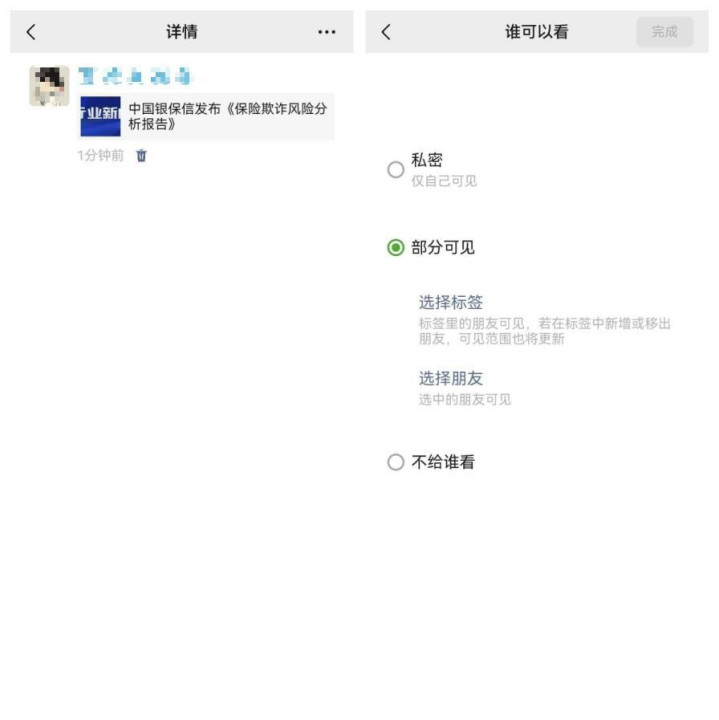Open the three-dot more options menu
The width and height of the screenshot is (719, 720).
326,32
